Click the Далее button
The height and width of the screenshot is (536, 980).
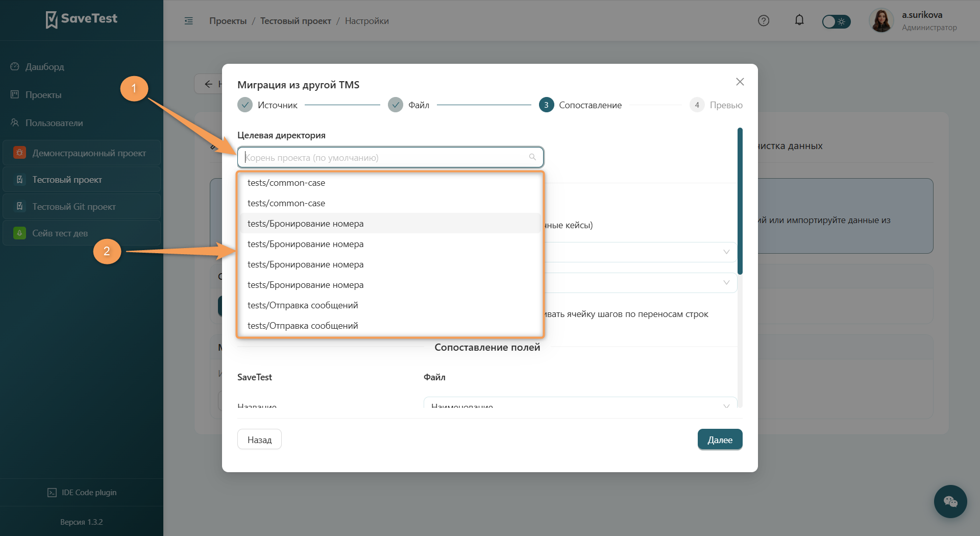click(720, 439)
